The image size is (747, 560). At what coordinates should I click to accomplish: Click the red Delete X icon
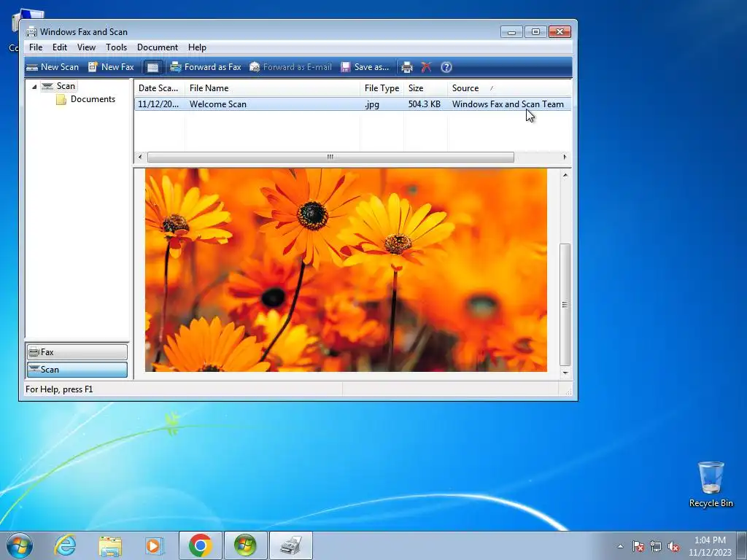[x=426, y=67]
